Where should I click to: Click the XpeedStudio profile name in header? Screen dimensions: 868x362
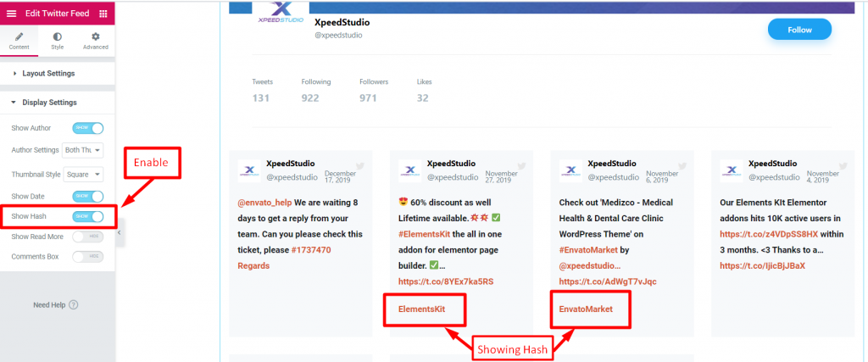342,23
